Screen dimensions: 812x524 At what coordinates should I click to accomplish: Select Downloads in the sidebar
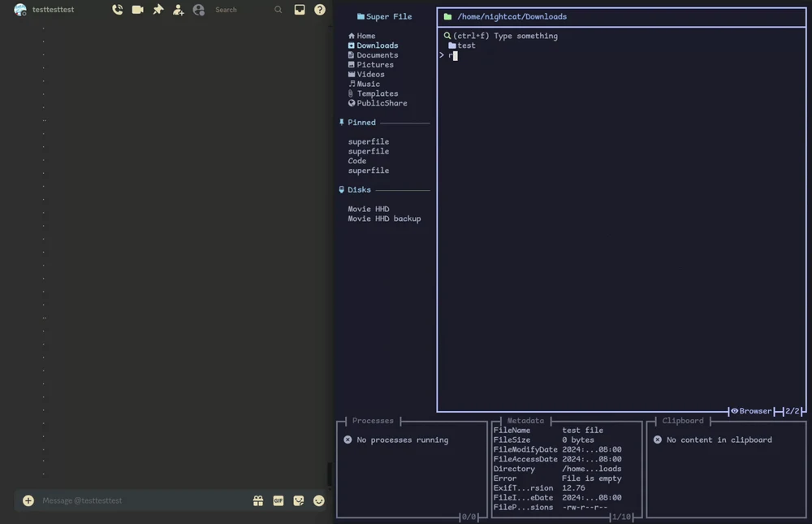click(373, 45)
